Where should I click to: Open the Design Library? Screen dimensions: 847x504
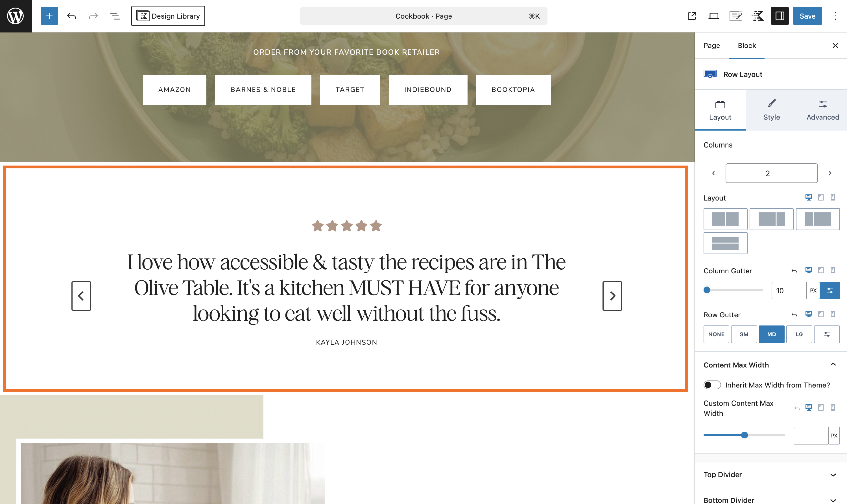click(168, 16)
